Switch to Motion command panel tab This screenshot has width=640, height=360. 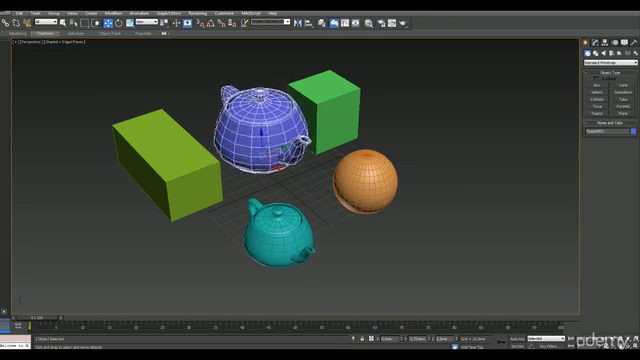click(x=615, y=42)
